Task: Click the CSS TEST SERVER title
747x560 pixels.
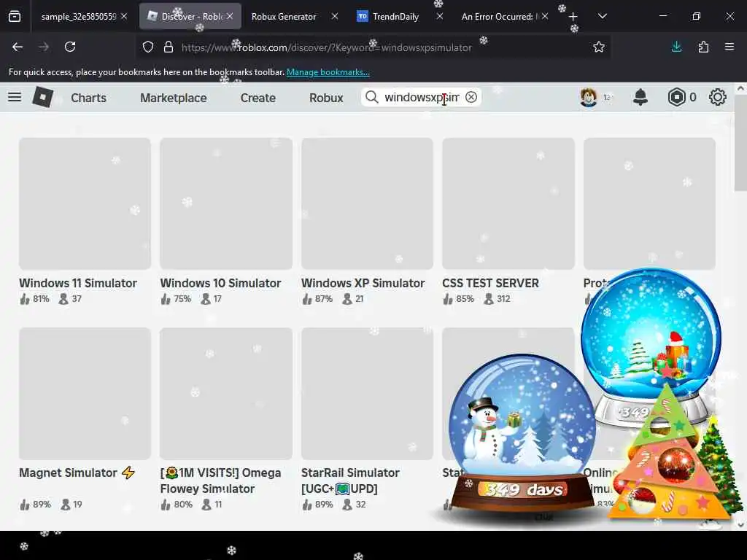Action: pos(491,283)
